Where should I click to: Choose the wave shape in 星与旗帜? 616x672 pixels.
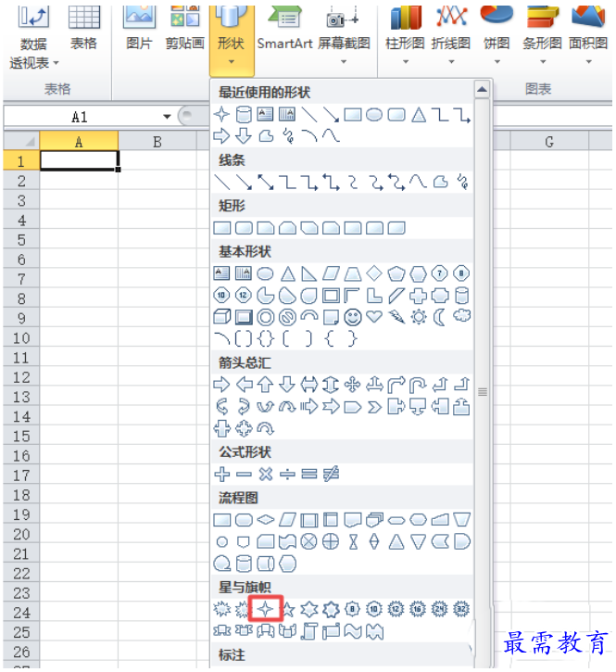(353, 631)
